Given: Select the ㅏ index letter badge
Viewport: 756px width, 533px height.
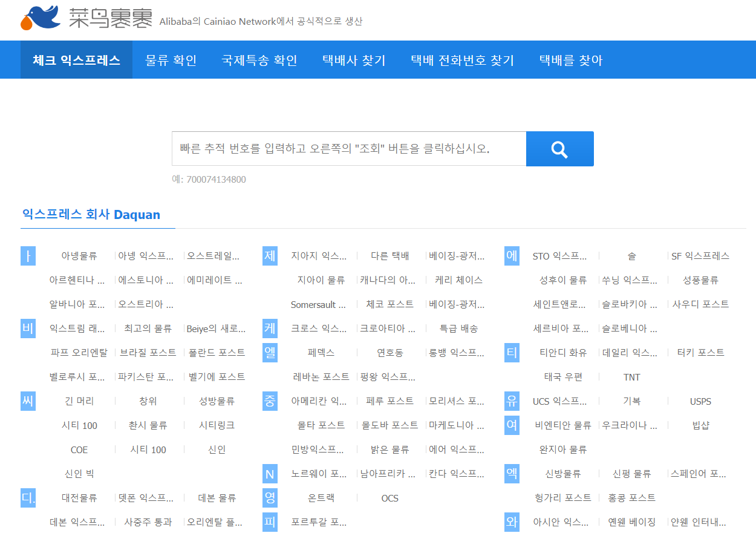Looking at the screenshot, I should pos(28,256).
